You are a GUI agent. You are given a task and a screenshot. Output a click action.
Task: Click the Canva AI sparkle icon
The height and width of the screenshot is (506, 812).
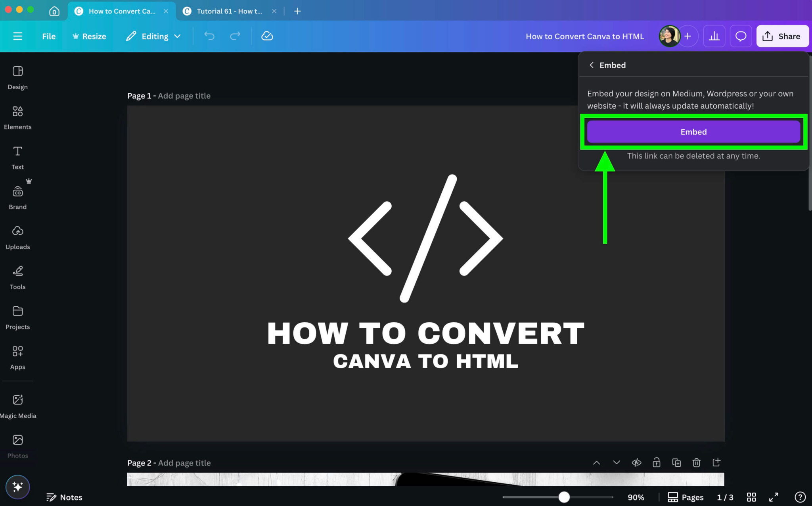coord(17,487)
